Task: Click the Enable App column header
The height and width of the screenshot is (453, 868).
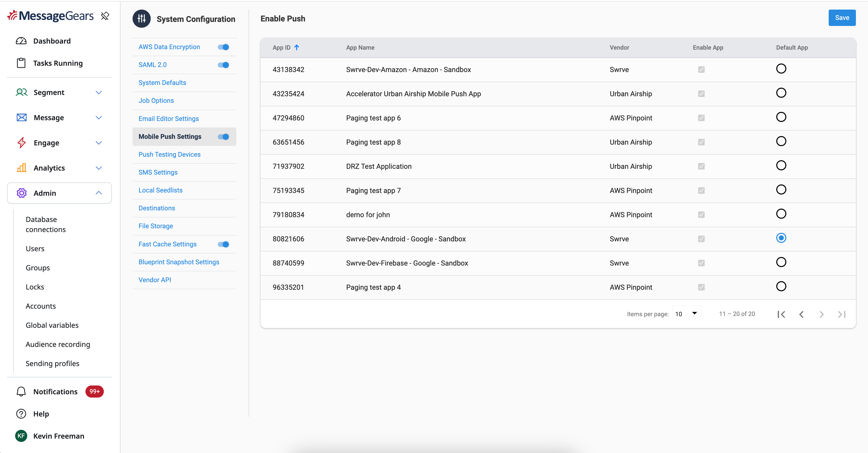Action: (x=708, y=47)
